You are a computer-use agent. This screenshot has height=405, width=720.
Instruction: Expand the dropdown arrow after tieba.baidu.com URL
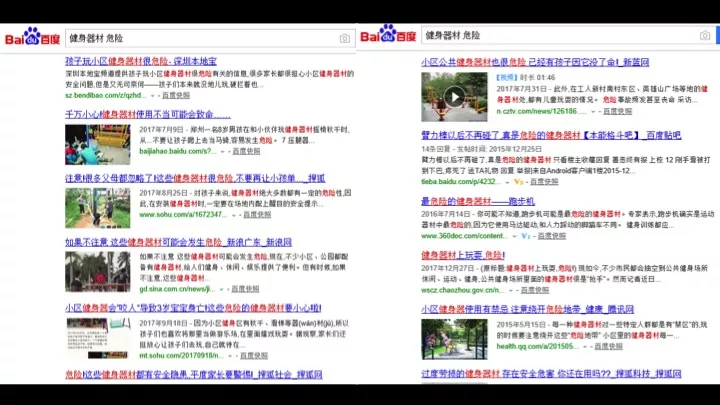(507, 182)
